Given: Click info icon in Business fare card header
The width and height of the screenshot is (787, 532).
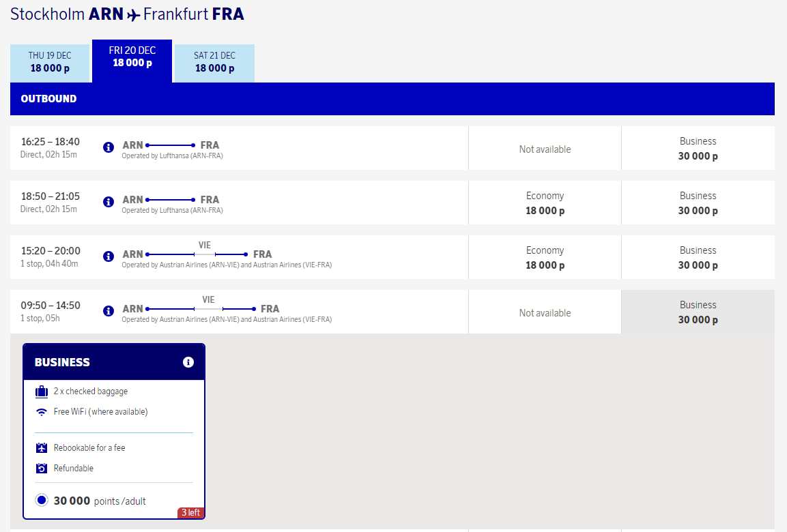Looking at the screenshot, I should [188, 362].
